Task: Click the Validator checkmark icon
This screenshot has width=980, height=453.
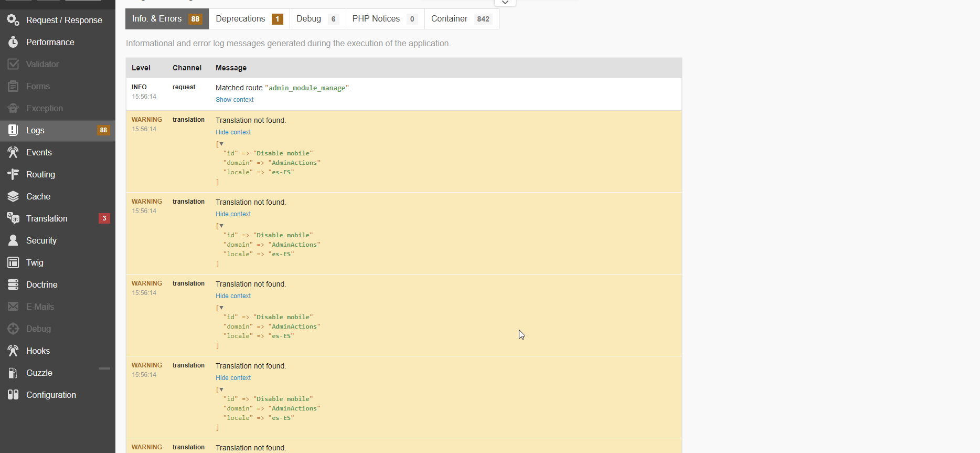Action: pyautogui.click(x=13, y=64)
